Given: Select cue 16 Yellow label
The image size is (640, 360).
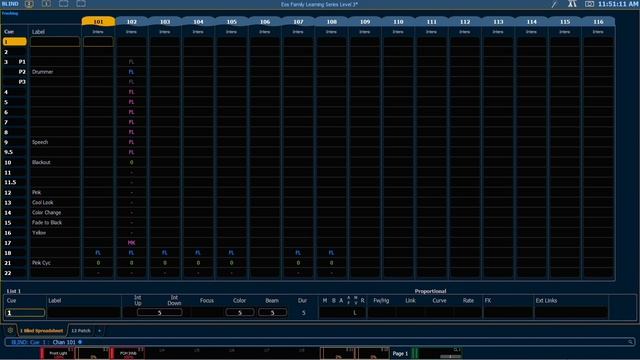Looking at the screenshot, I should (39, 233).
